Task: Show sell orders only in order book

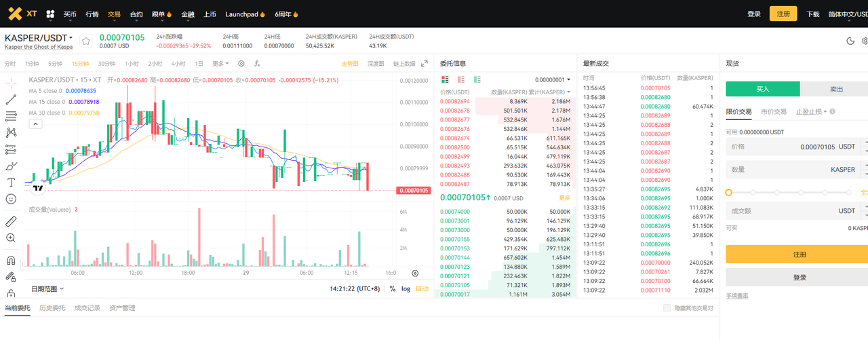Action: pyautogui.click(x=461, y=79)
